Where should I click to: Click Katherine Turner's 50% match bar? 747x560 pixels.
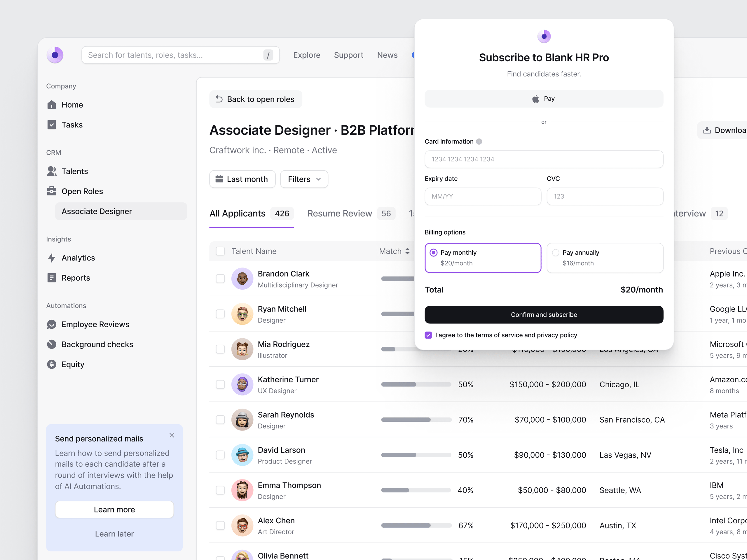pyautogui.click(x=416, y=384)
